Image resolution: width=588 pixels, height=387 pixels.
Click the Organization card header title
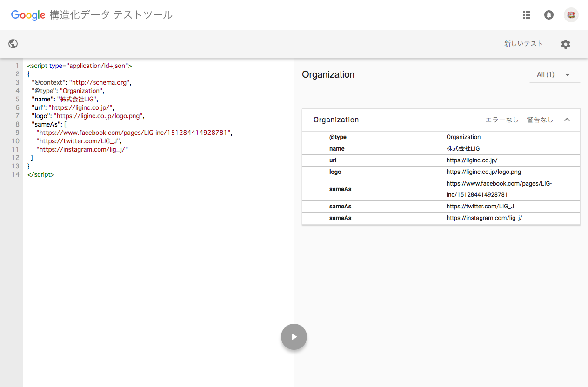coord(336,120)
